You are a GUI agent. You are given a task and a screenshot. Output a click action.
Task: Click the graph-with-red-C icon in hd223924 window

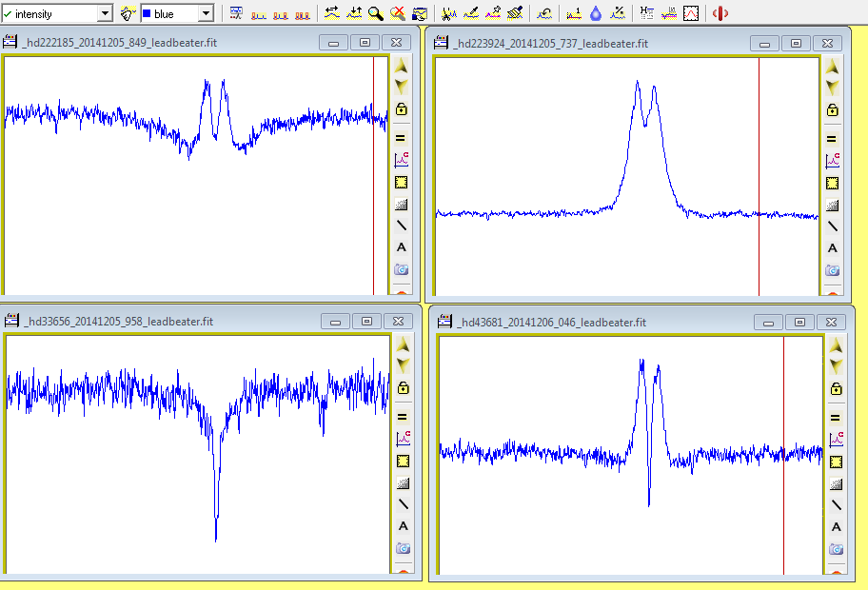(x=832, y=160)
